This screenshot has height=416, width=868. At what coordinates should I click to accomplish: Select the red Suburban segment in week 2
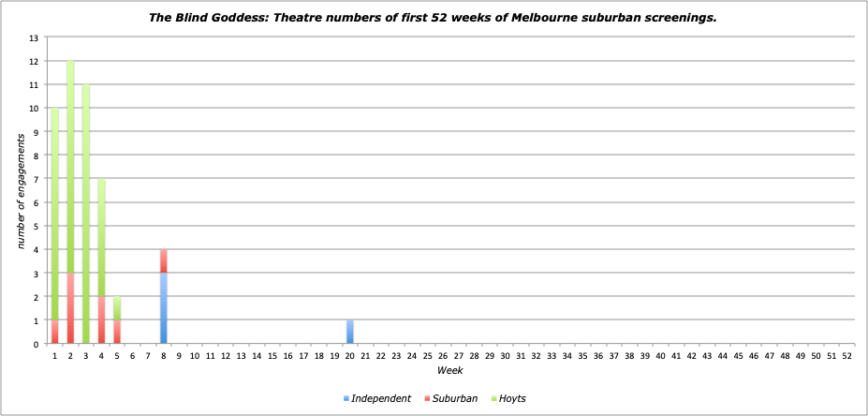pos(70,308)
